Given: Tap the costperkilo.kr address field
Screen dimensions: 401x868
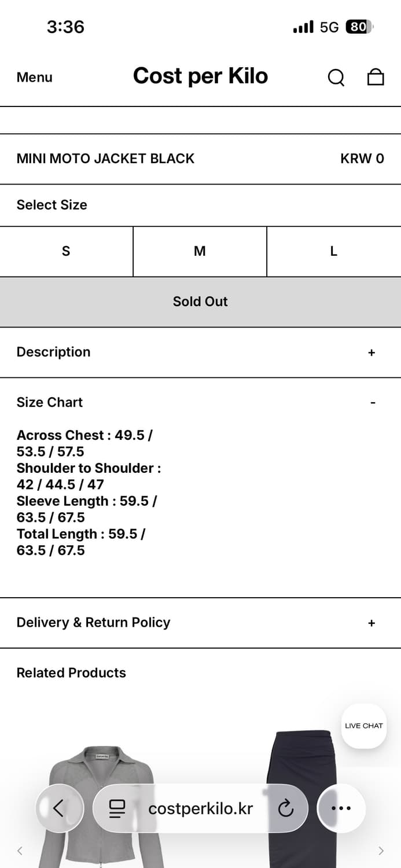Looking at the screenshot, I should tap(200, 808).
